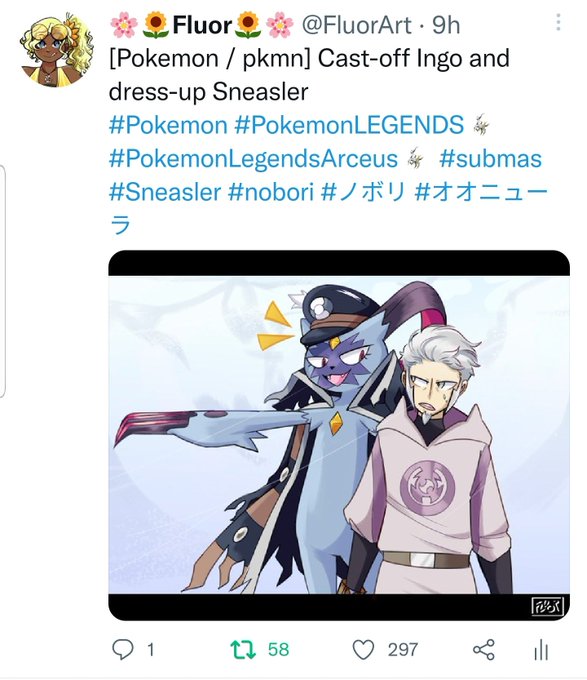Open the #Sneasler hashtag
This screenshot has width=587, height=680.
tap(165, 192)
